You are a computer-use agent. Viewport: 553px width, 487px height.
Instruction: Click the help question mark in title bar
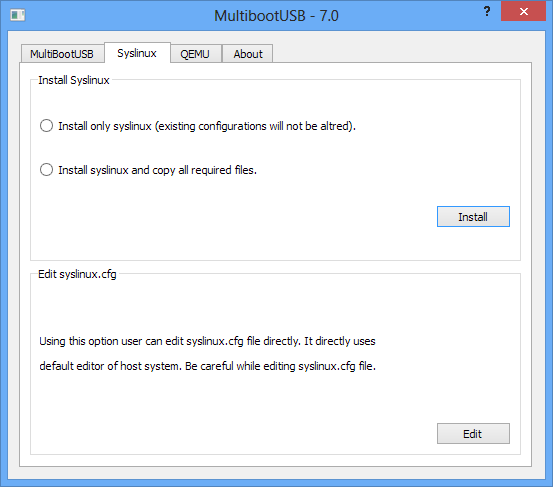point(487,12)
